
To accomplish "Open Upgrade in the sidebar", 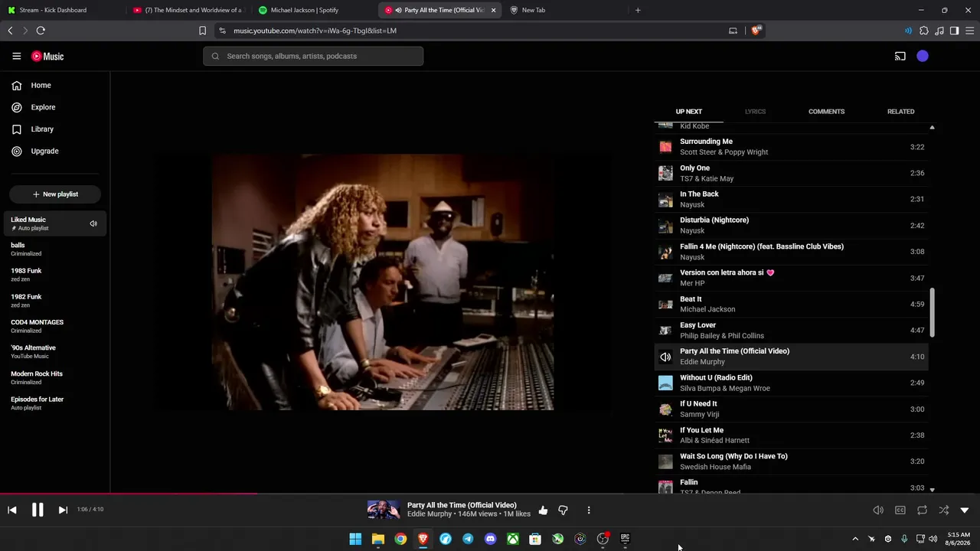I will 35,152.
